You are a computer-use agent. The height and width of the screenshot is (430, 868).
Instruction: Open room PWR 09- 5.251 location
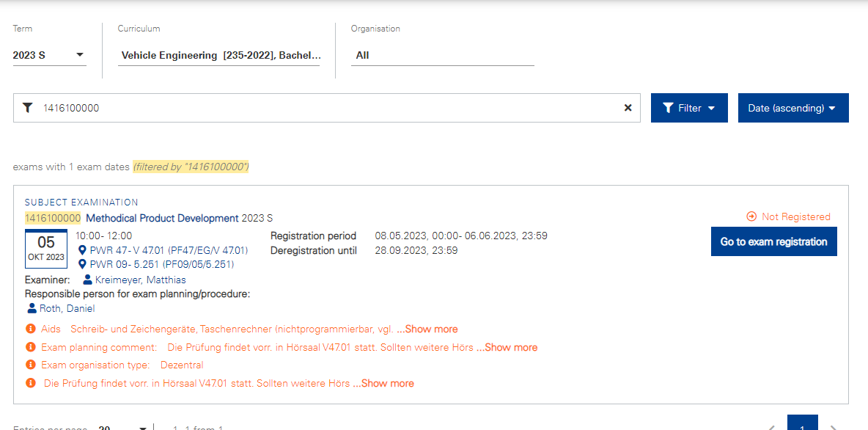point(161,264)
